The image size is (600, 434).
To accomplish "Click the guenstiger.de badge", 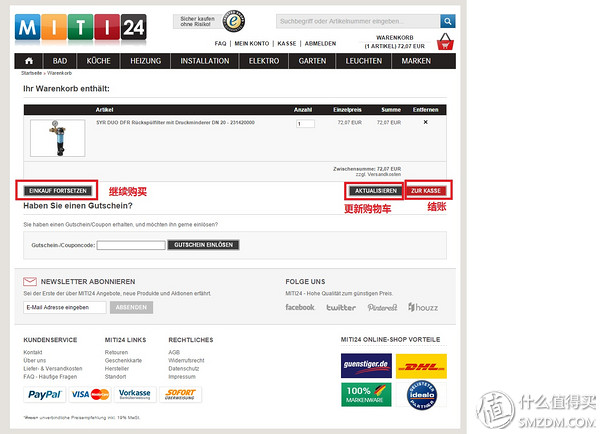I will 366,365.
